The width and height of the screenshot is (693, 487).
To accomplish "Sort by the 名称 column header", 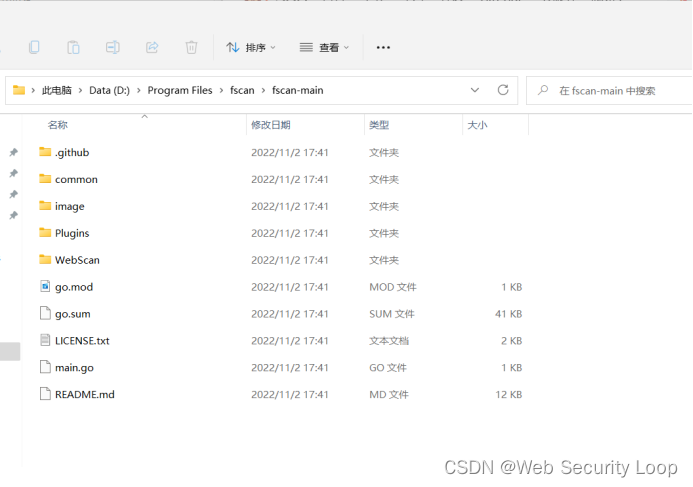I will (x=58, y=125).
